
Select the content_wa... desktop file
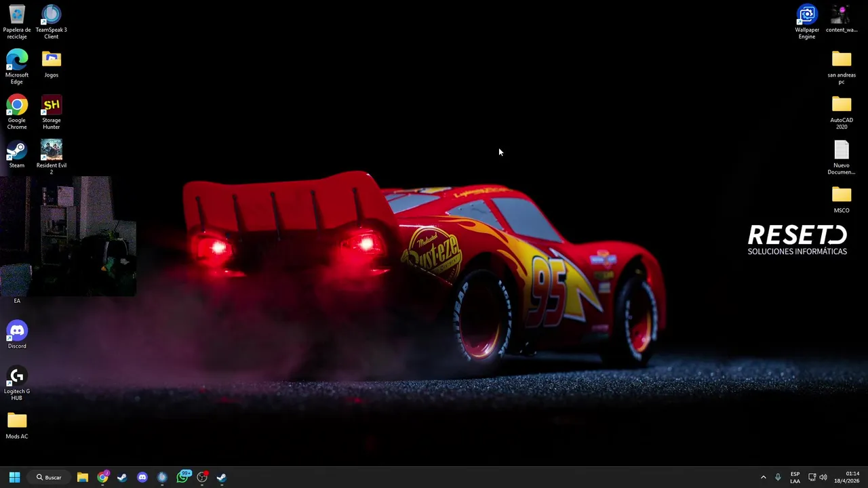842,19
